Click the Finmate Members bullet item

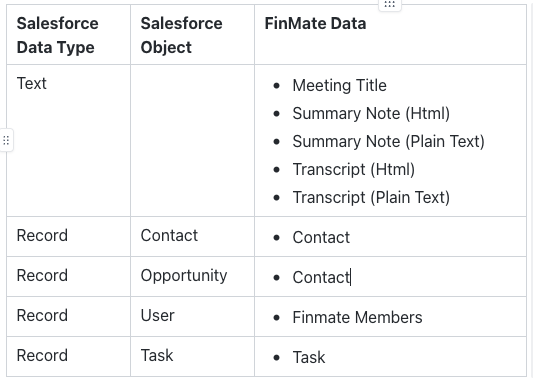pos(357,317)
